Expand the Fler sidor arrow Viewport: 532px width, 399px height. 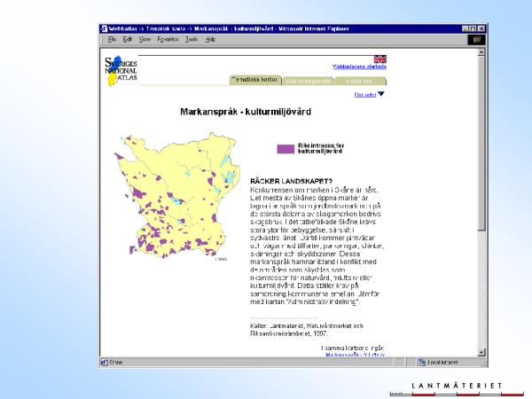381,94
